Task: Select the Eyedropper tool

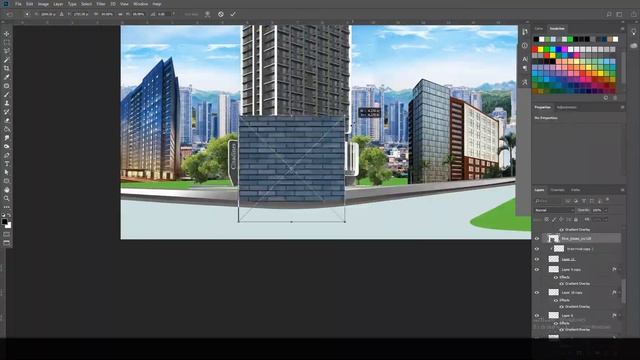Action: [x=7, y=77]
